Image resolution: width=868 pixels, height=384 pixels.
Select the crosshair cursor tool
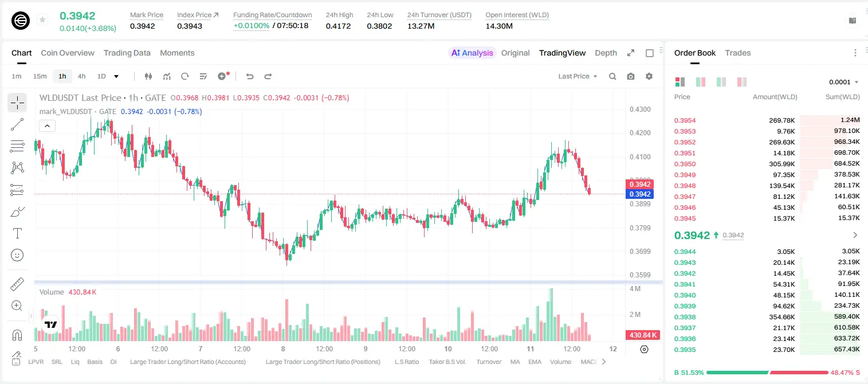pyautogui.click(x=17, y=103)
